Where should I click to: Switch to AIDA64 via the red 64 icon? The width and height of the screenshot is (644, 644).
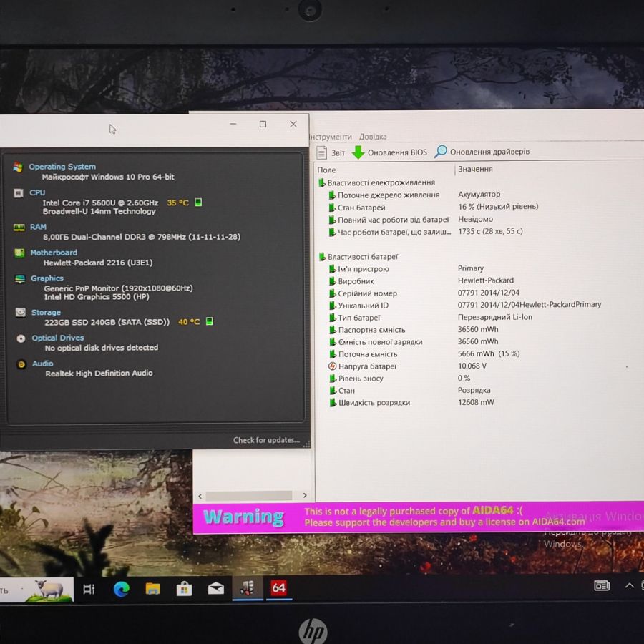tap(279, 587)
